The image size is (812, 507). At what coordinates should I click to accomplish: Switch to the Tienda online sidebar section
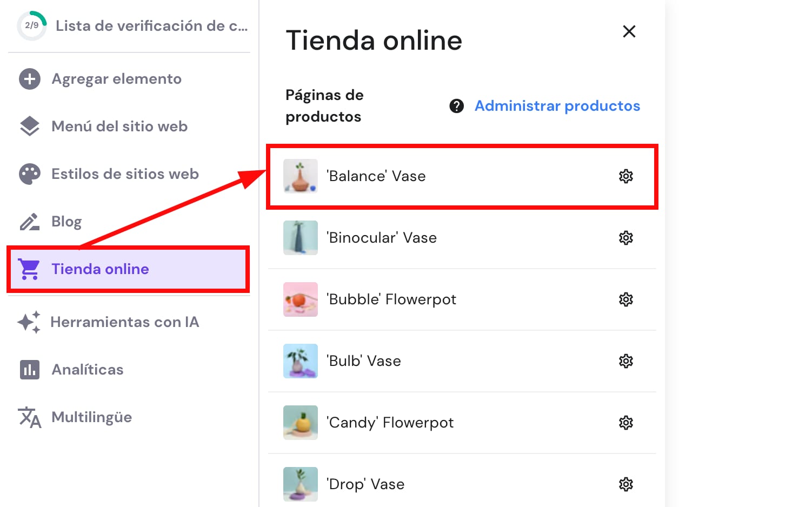point(101,269)
